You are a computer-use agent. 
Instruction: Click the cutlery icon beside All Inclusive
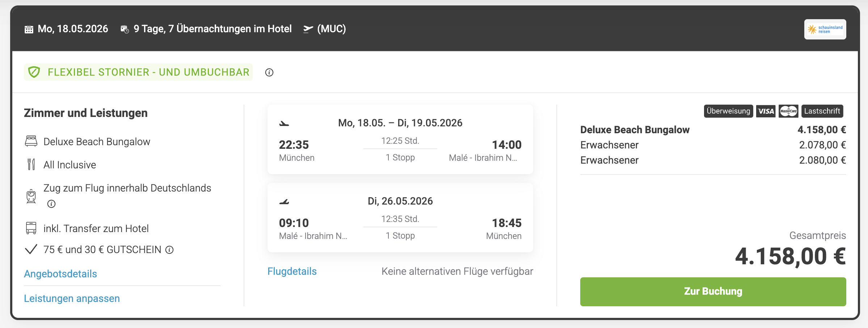[31, 164]
